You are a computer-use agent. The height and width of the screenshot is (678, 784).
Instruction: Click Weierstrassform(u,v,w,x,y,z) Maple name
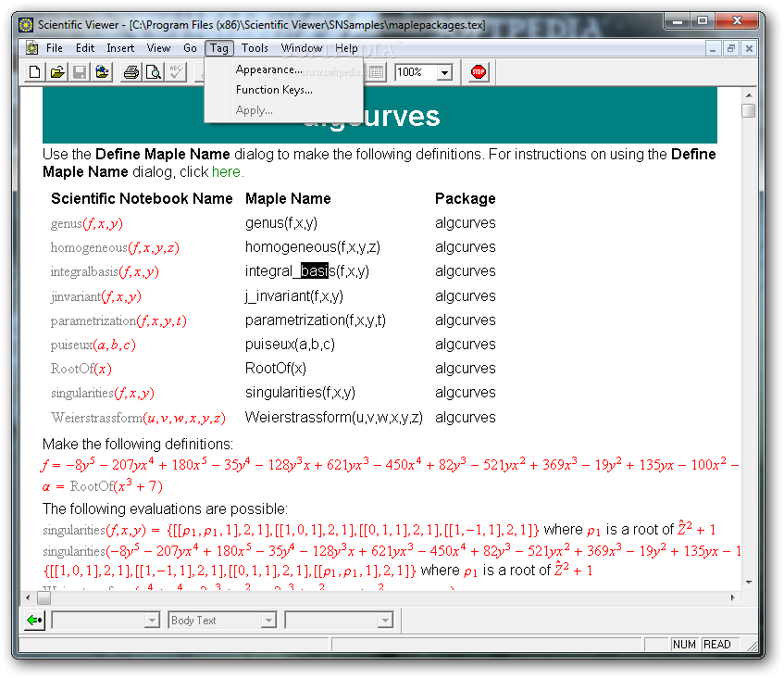(334, 418)
